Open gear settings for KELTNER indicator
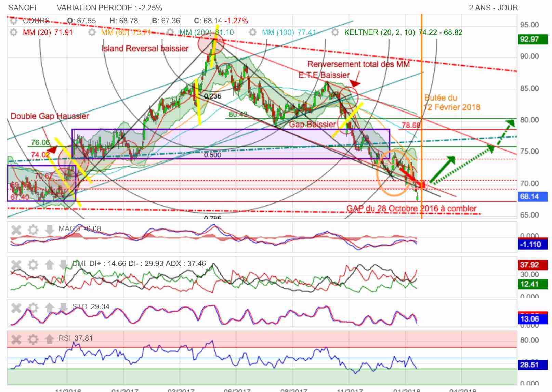Screen dimensions: 552x392 (x=335, y=32)
